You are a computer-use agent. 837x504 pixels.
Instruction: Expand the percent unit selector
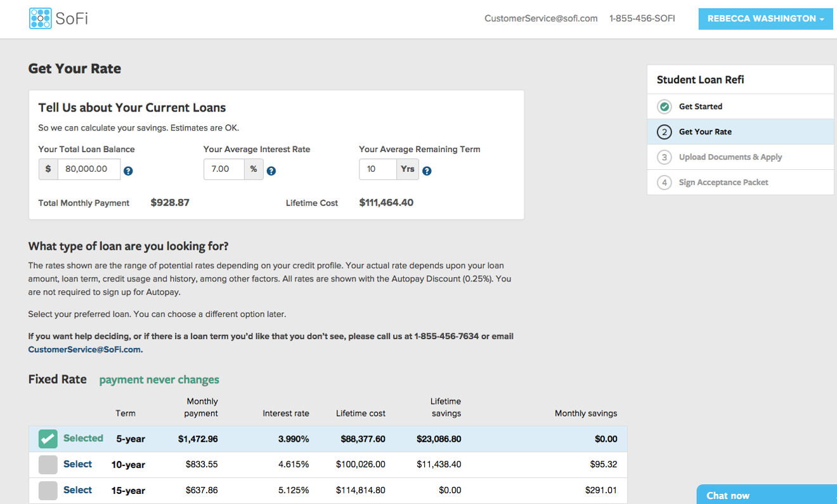[254, 169]
